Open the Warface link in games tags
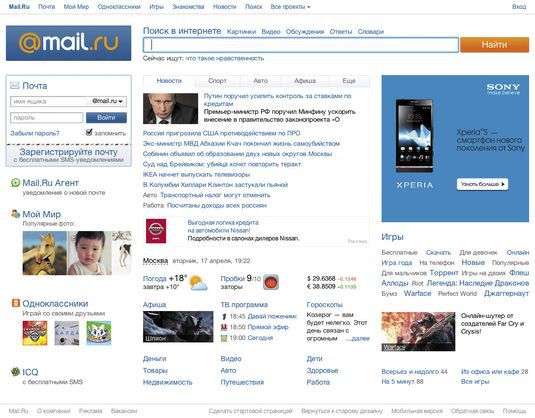 [417, 293]
